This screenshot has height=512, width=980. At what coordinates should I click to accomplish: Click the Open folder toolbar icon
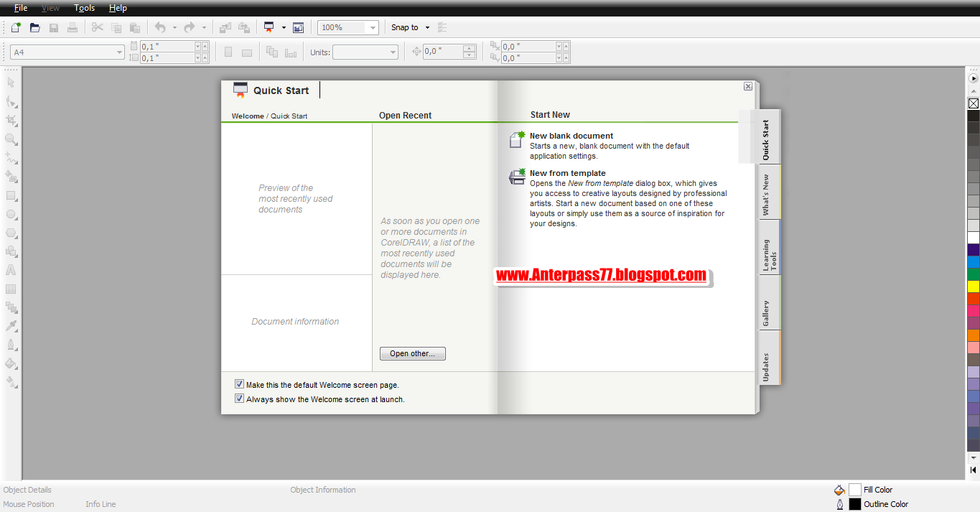[34, 27]
